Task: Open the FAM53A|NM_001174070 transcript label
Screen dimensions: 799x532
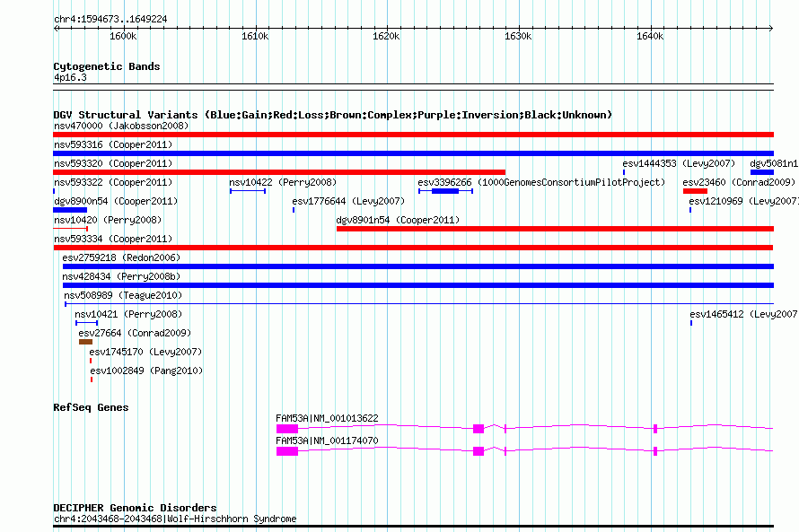Action: [327, 440]
